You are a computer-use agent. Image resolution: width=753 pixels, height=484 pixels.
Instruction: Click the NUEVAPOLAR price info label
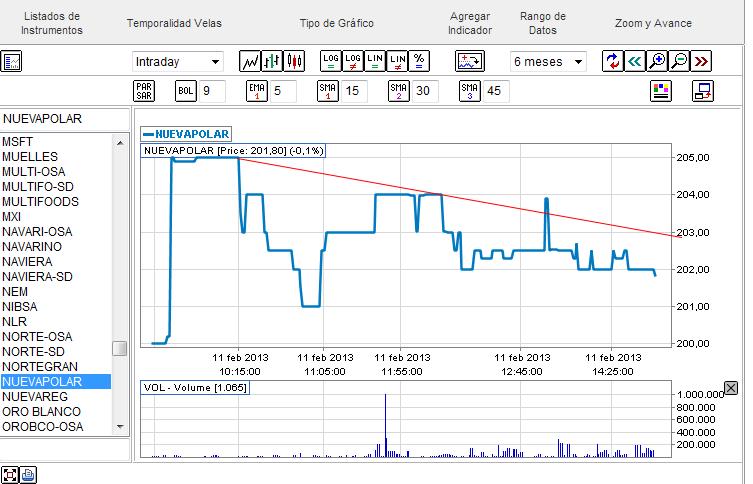(x=233, y=151)
